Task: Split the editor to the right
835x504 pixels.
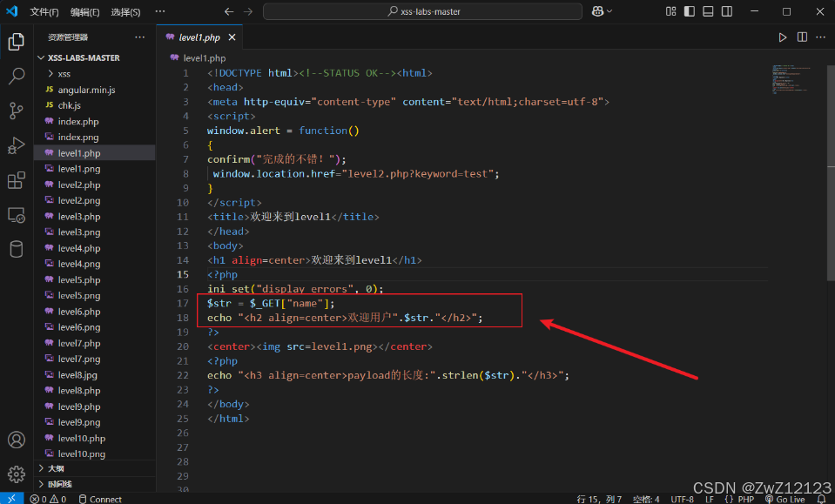Action: [802, 37]
